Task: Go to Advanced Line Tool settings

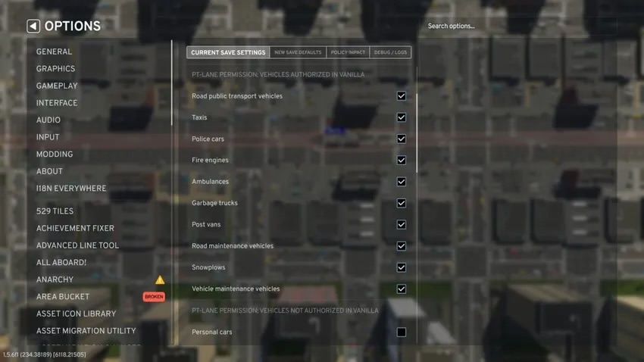Action: coord(77,245)
